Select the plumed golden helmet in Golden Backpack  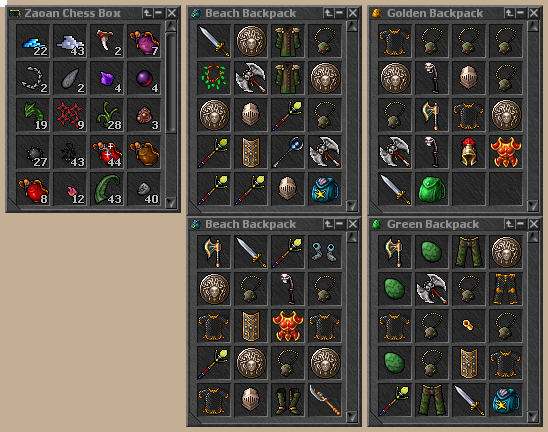[x=469, y=152]
